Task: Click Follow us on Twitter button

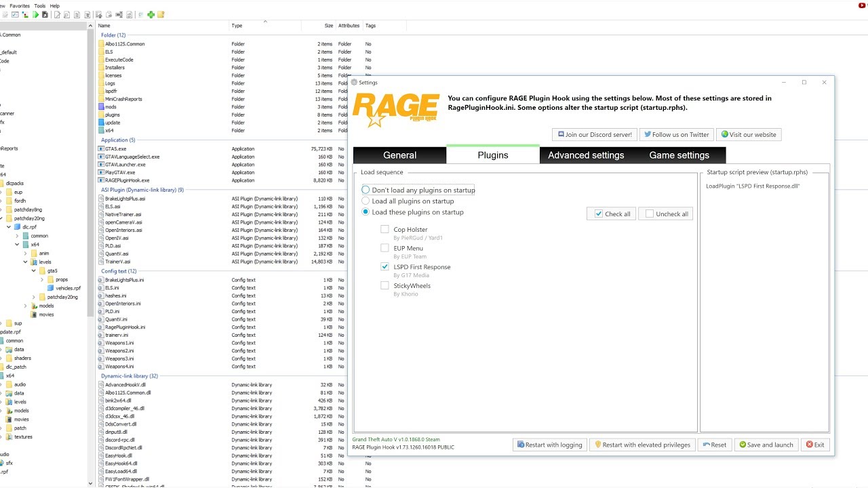Action: point(676,134)
